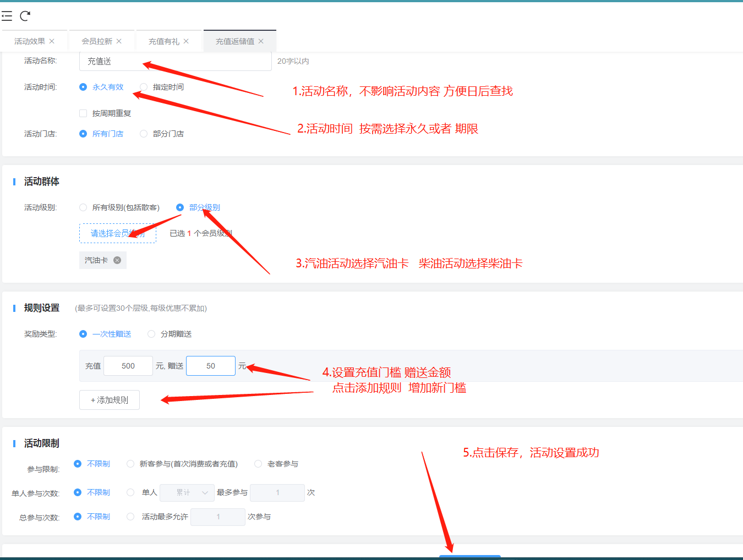Close the 充值有礼 tab
The image size is (743, 560).
point(186,41)
